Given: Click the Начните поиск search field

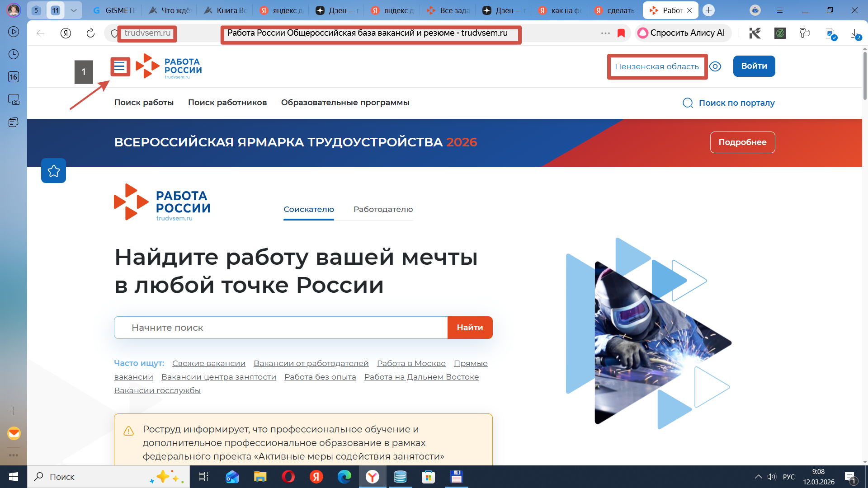Looking at the screenshot, I should coord(280,328).
